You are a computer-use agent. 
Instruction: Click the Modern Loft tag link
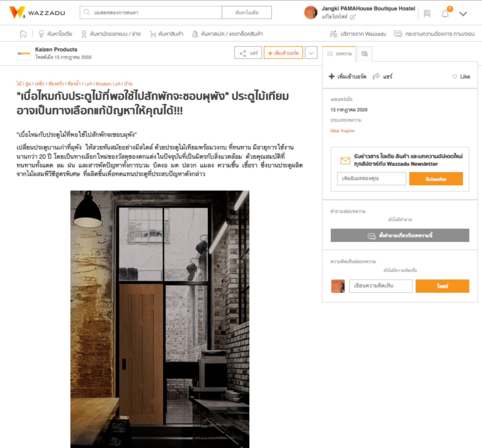pos(108,84)
